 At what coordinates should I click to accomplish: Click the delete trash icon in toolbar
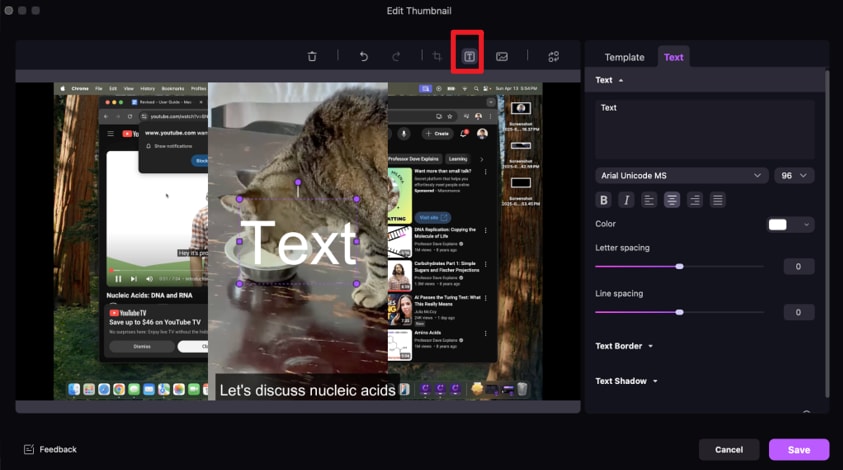[312, 56]
